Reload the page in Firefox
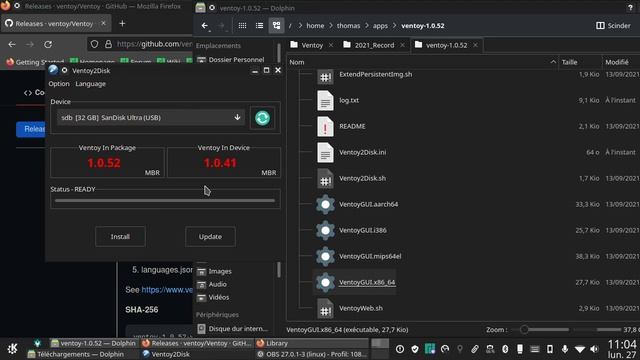Image resolution: width=640 pixels, height=360 pixels. coord(48,44)
